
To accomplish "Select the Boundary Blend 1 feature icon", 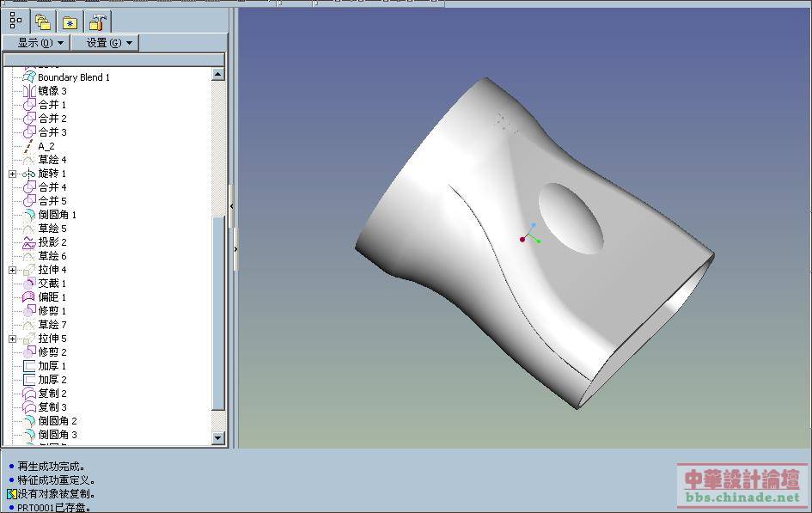I will [29, 77].
